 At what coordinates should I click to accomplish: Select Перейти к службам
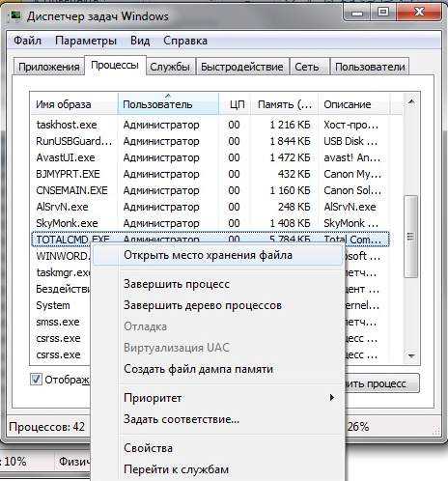(217, 469)
